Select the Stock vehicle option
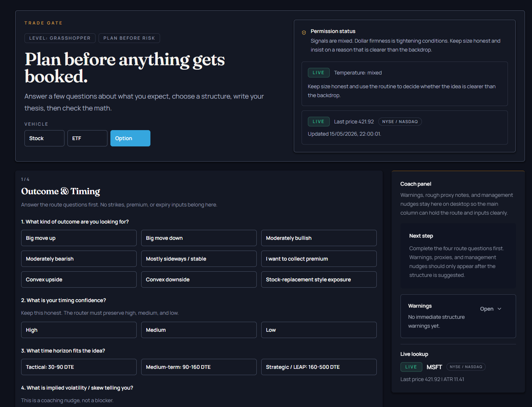Viewport: 532px width, 407px height. coord(44,138)
